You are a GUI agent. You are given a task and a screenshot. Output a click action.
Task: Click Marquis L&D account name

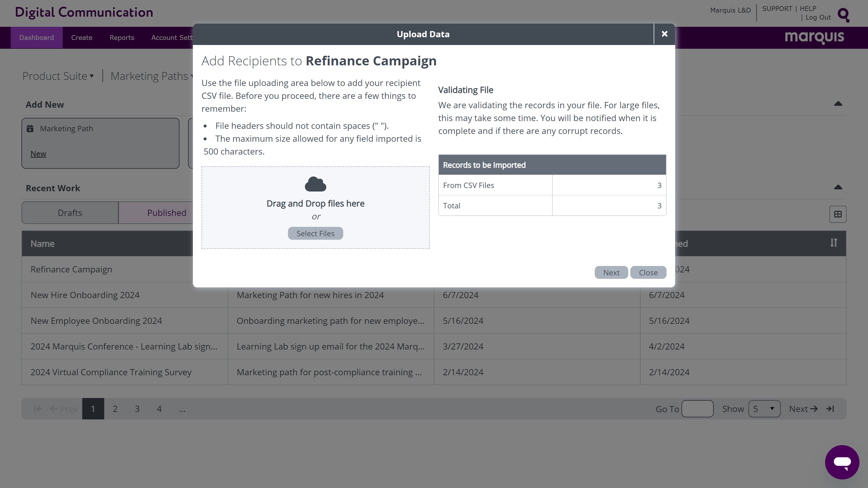coord(731,10)
